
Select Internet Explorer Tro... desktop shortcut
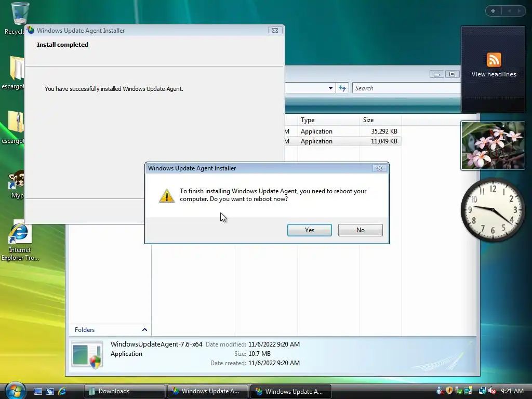20,240
